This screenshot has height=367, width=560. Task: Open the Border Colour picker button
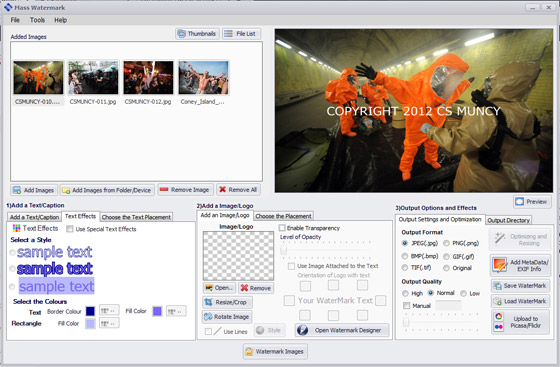coord(109,311)
